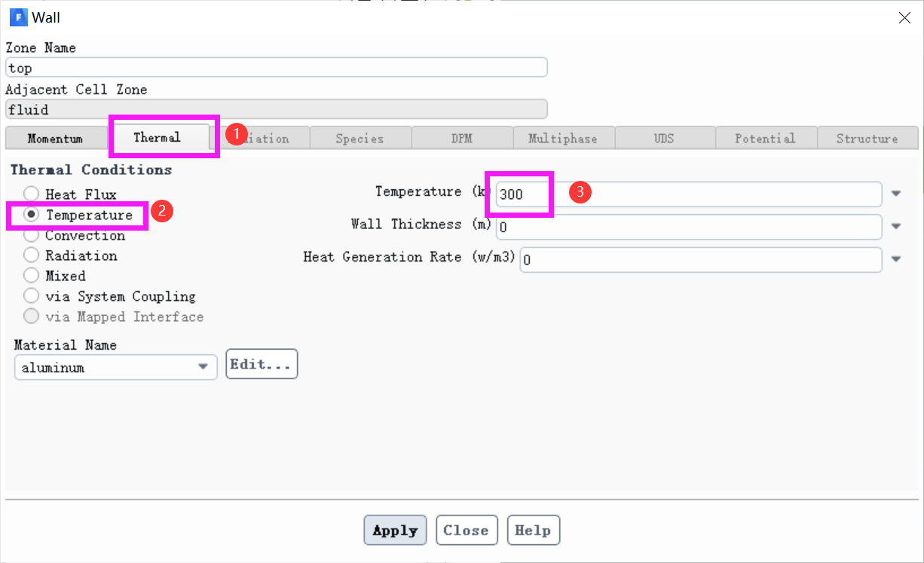Click the Heat Generation Rate field
The image size is (924, 563).
(700, 259)
